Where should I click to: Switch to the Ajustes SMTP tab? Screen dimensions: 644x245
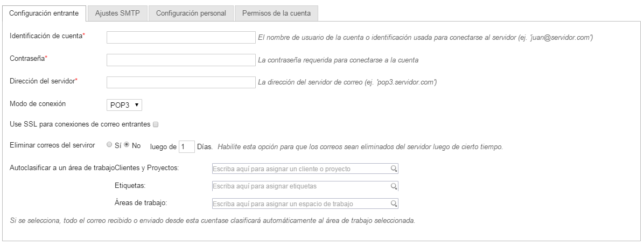pyautogui.click(x=117, y=13)
